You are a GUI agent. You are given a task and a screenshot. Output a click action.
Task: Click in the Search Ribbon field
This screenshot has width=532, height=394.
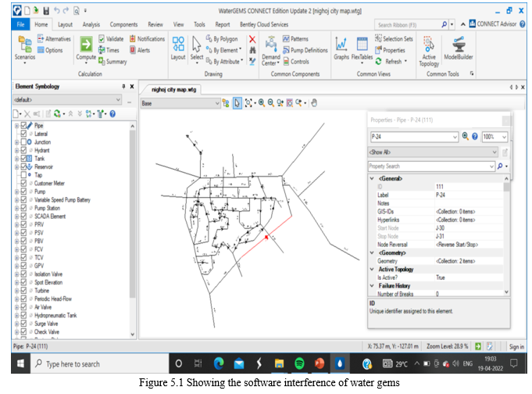(408, 25)
